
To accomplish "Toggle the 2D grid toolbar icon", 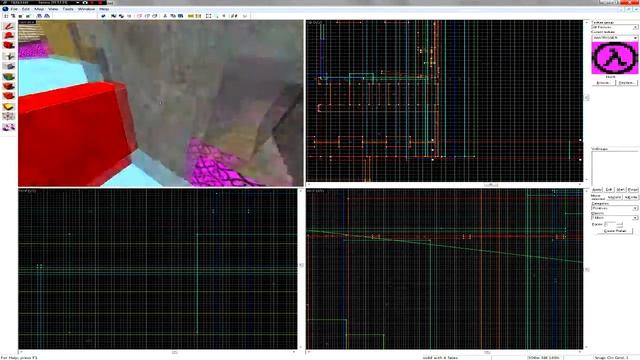I will pos(7,16).
